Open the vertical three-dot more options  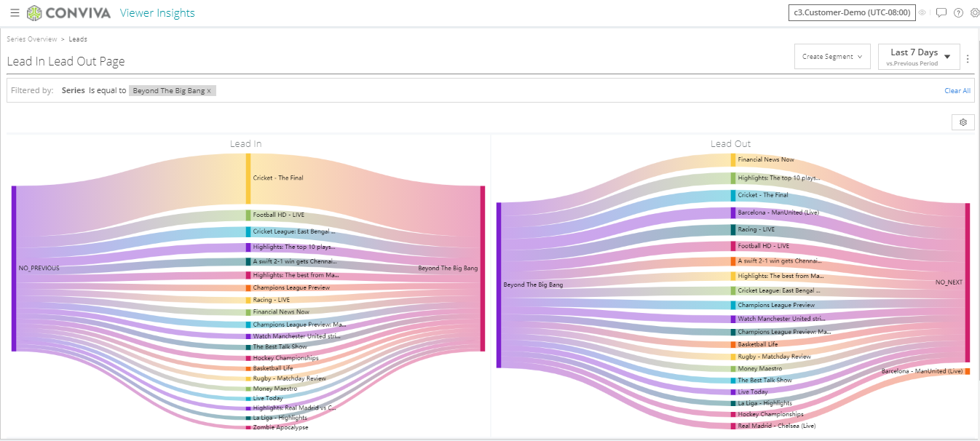pyautogui.click(x=968, y=59)
